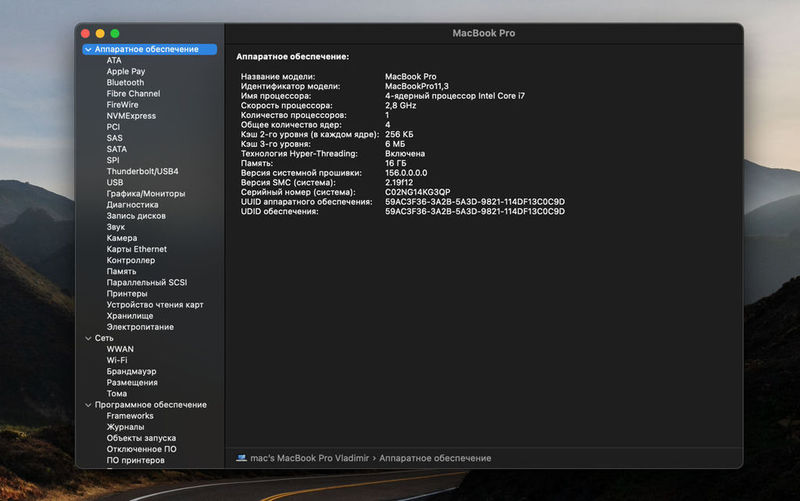Screen dimensions: 800x501
Task: Open the USB entry
Action: tap(115, 183)
